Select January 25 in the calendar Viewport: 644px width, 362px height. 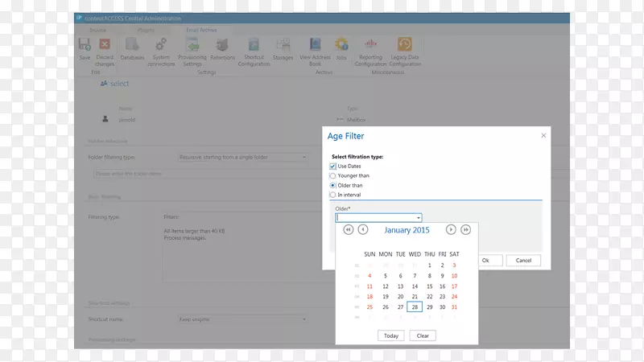(x=369, y=307)
